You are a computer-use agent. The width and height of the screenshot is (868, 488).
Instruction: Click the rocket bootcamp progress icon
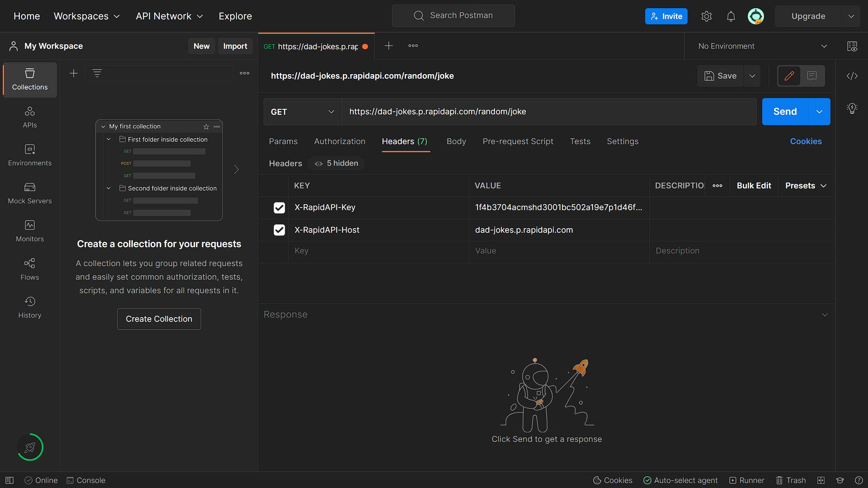(30, 447)
